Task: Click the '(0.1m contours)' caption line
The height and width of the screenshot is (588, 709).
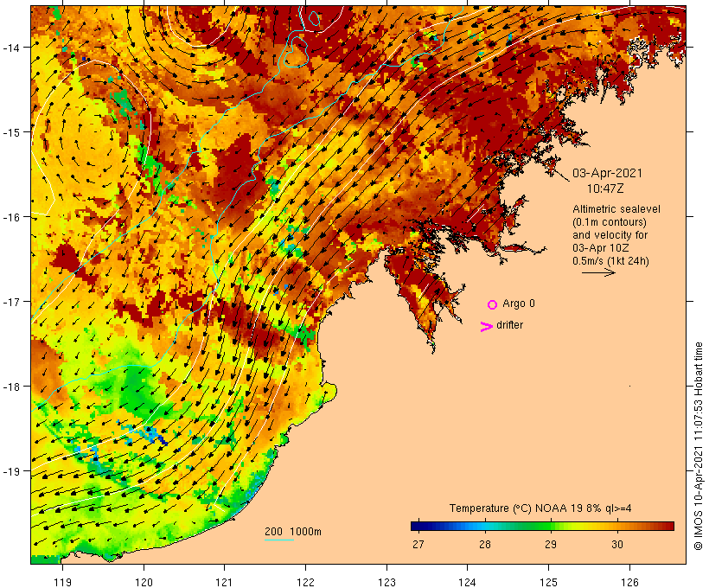Action: 610,222
